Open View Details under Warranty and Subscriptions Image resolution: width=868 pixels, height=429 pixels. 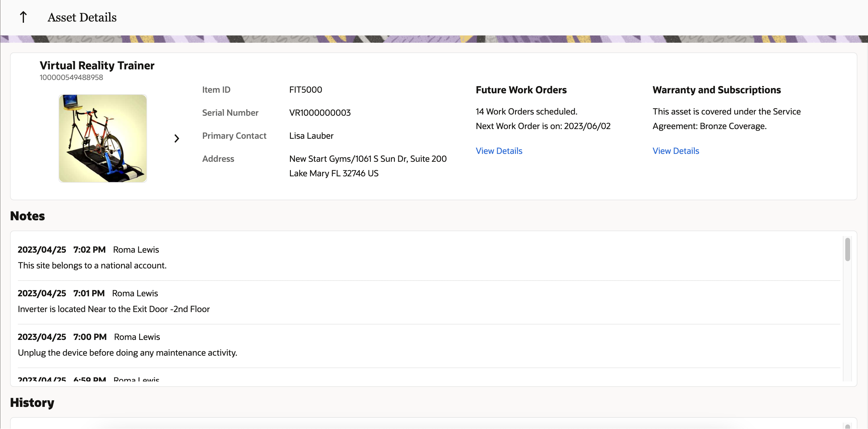coord(676,151)
